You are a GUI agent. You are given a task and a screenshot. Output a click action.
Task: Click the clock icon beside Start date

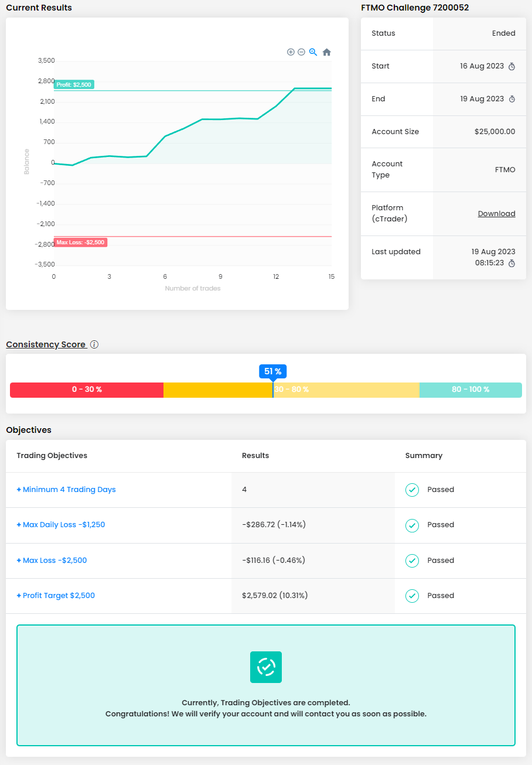point(511,66)
